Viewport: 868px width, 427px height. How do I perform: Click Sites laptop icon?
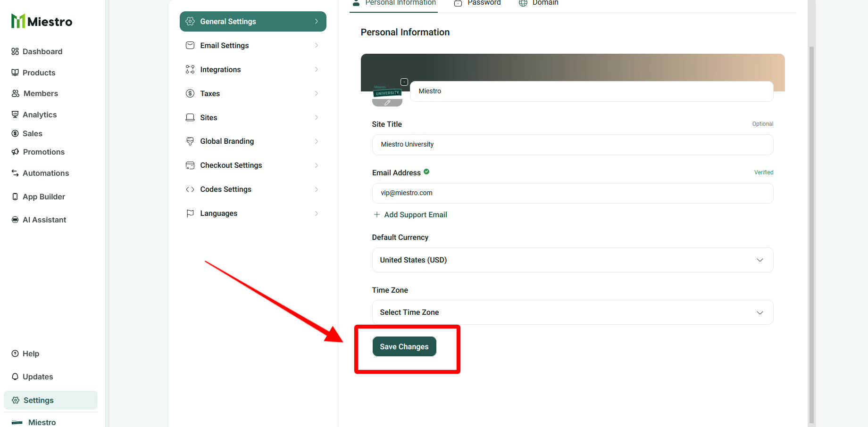[190, 117]
